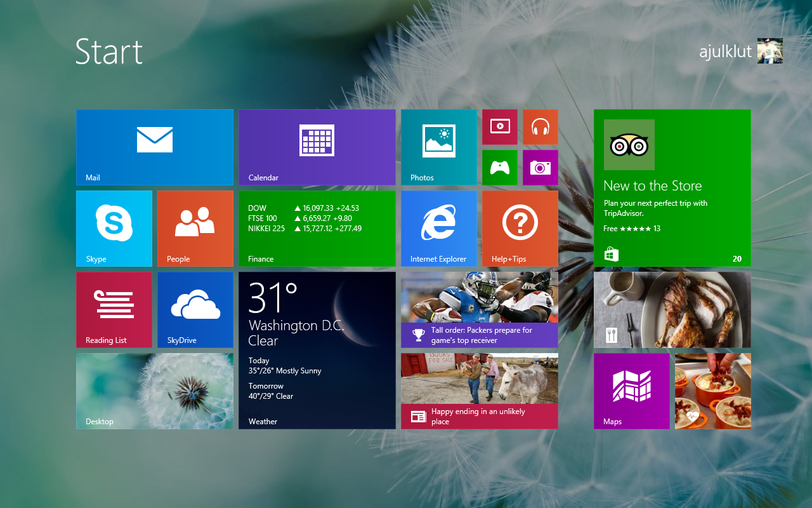Launch Internet Explorer tile

tap(439, 229)
